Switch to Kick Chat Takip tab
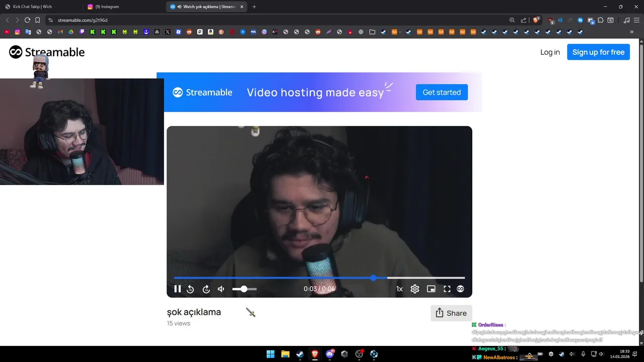Screen dimensions: 644x362 tap(40, 7)
